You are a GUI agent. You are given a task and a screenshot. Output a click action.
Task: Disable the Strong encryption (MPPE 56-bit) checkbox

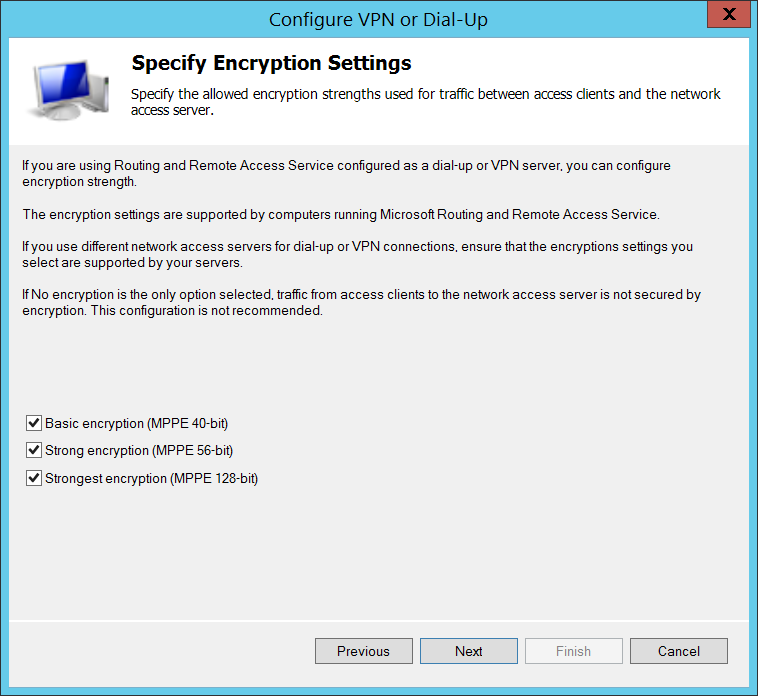click(34, 450)
